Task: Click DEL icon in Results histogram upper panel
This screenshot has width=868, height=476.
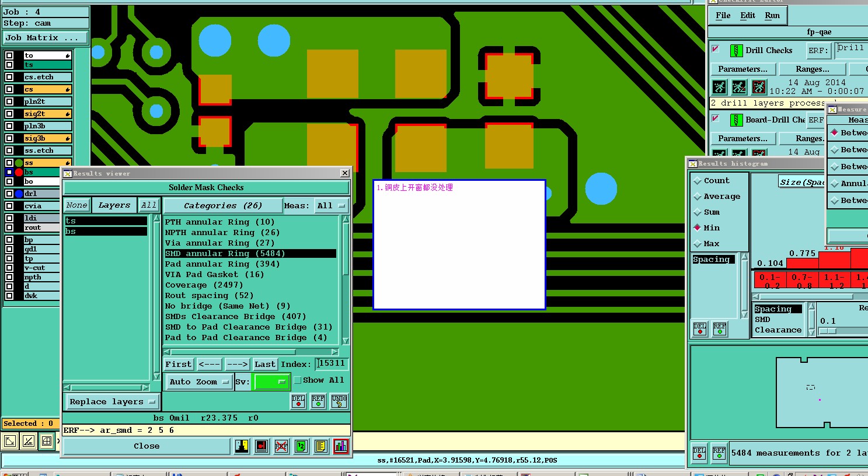Action: 700,329
